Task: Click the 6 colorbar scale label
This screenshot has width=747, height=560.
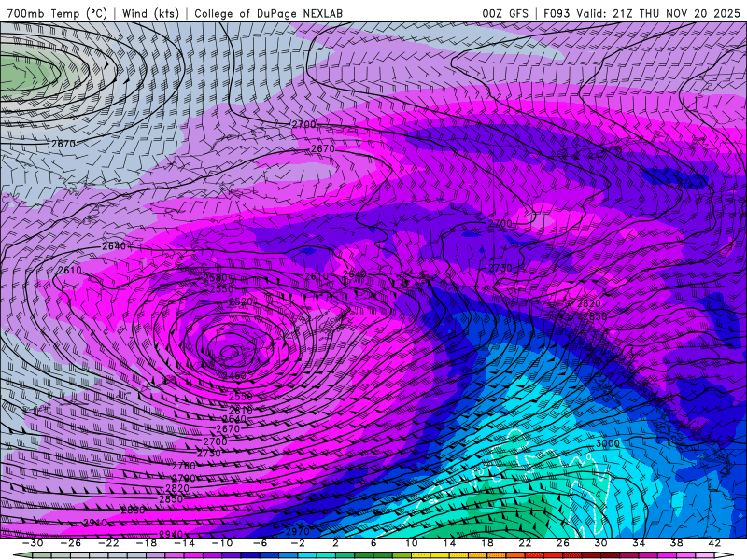Action: click(x=373, y=543)
